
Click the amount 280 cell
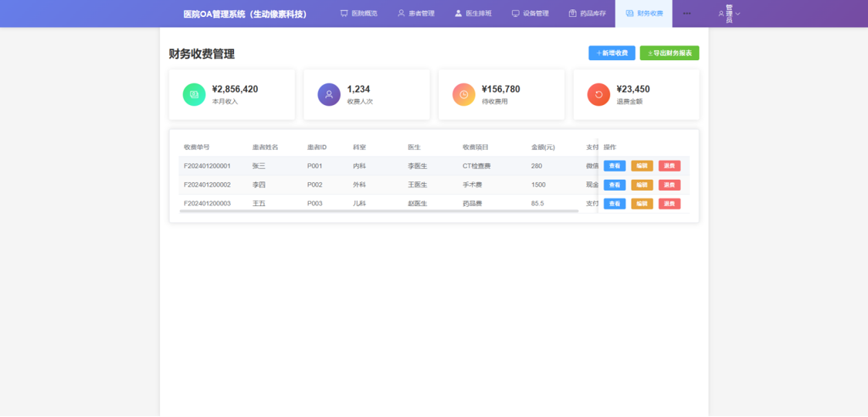point(537,165)
